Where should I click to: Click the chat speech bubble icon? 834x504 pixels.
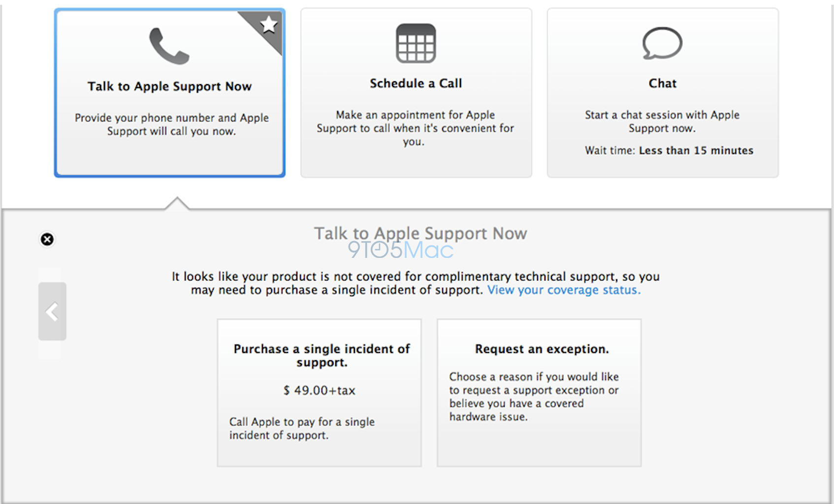coord(662,43)
